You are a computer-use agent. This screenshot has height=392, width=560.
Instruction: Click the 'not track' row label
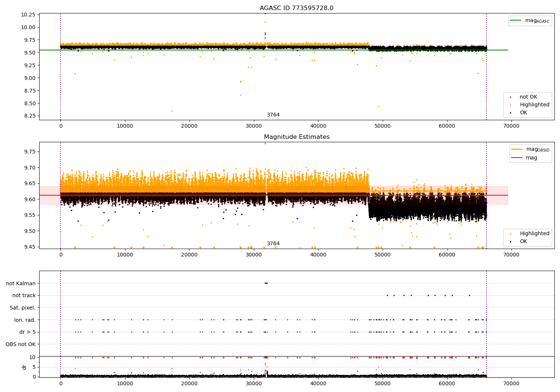pos(24,295)
